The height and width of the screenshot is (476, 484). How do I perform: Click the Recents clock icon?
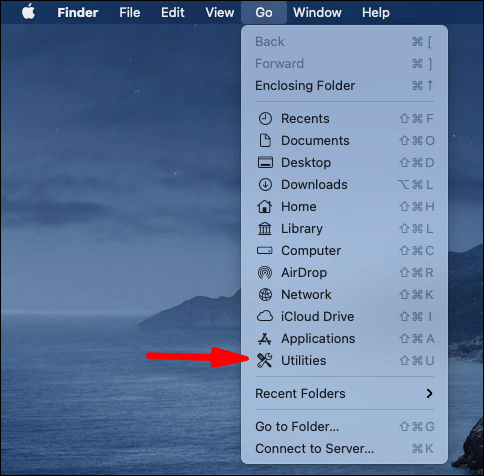coord(265,119)
